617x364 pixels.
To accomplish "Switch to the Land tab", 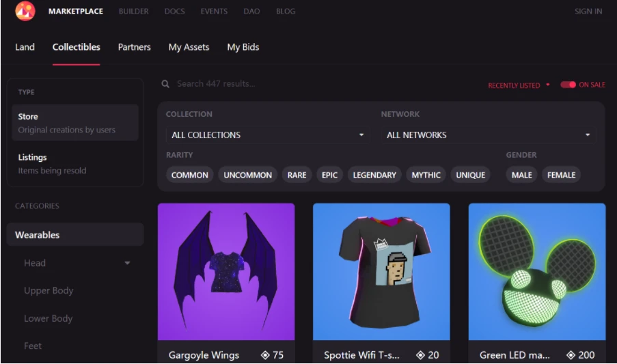I will pyautogui.click(x=25, y=47).
